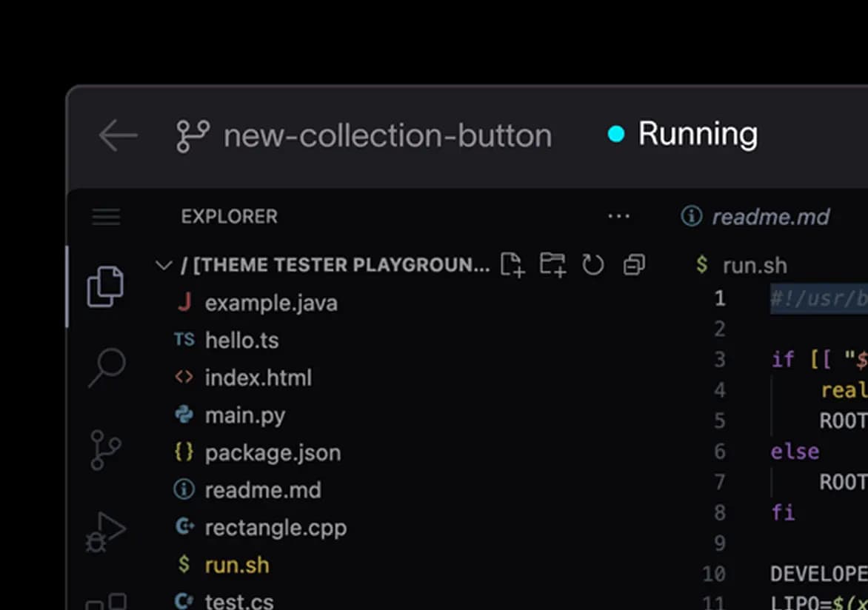
Task: Click the back arrow icon
Action: pyautogui.click(x=118, y=135)
